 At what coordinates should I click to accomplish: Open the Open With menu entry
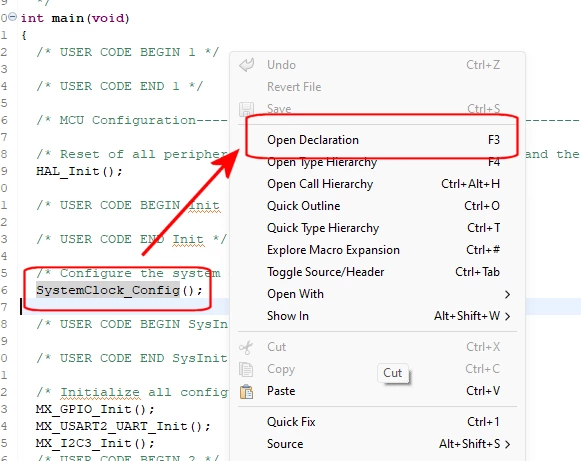pyautogui.click(x=377, y=294)
